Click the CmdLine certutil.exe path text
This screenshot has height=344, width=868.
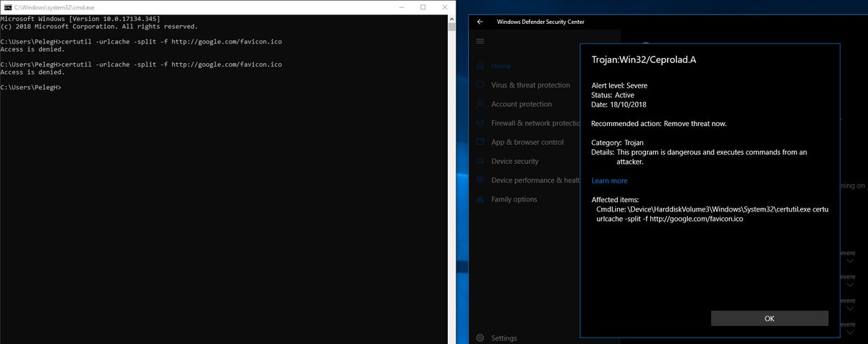pyautogui.click(x=712, y=209)
